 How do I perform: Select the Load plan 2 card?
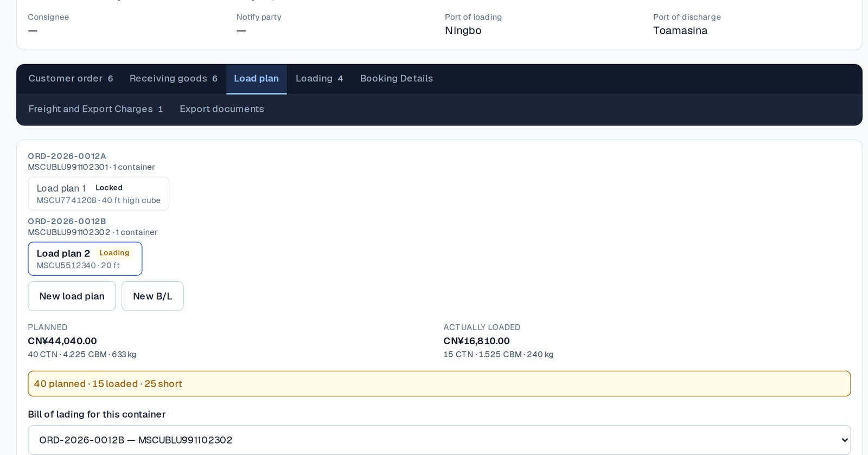tap(85, 259)
